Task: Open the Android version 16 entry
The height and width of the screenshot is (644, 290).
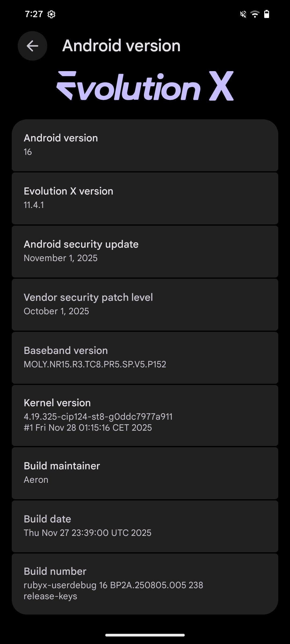Action: pos(145,145)
